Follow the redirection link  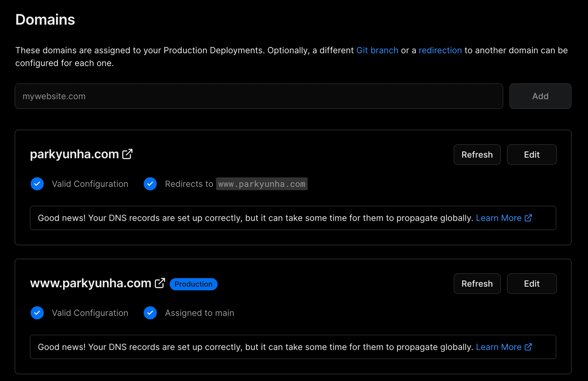[x=440, y=50]
